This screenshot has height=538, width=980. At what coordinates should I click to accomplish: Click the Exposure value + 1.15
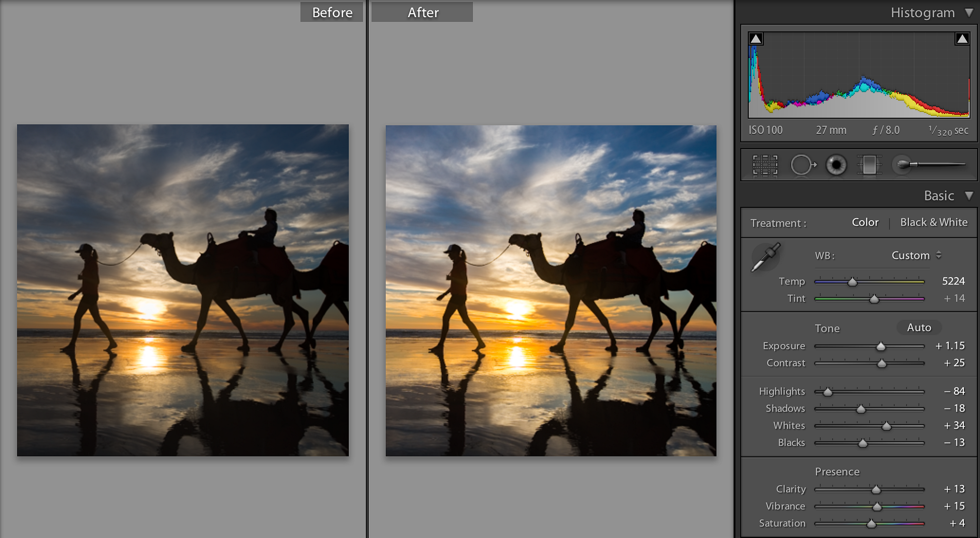(950, 346)
